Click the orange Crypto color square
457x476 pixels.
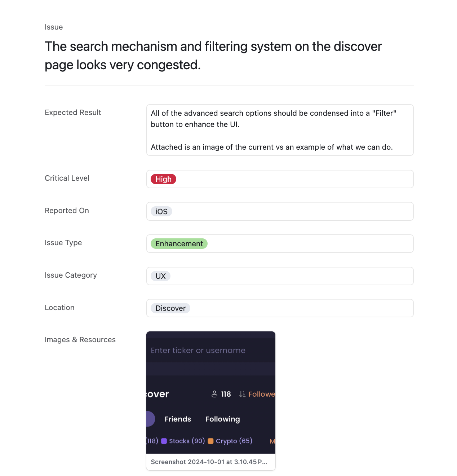tap(211, 441)
